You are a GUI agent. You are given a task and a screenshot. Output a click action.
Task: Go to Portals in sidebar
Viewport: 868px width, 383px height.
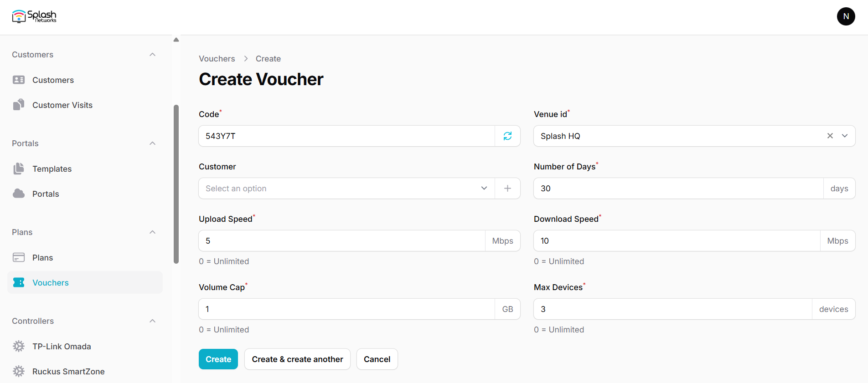[85, 194]
